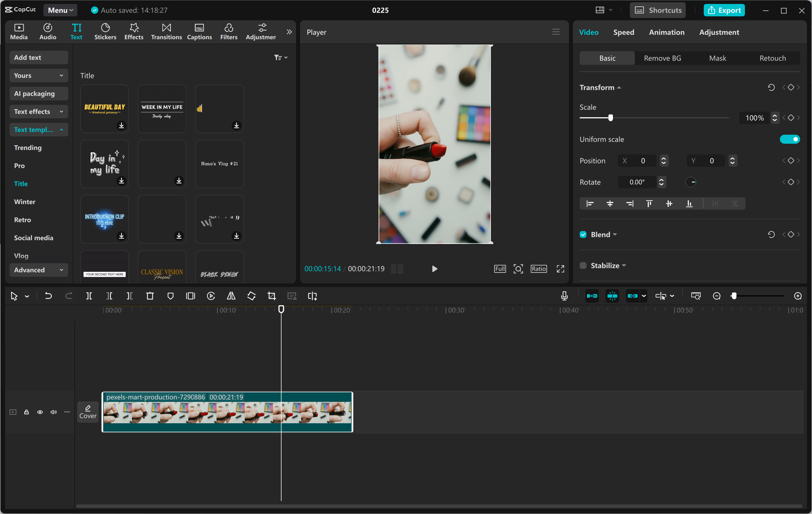Select the 'Beautiful Day' text template thumbnail

[x=105, y=108]
